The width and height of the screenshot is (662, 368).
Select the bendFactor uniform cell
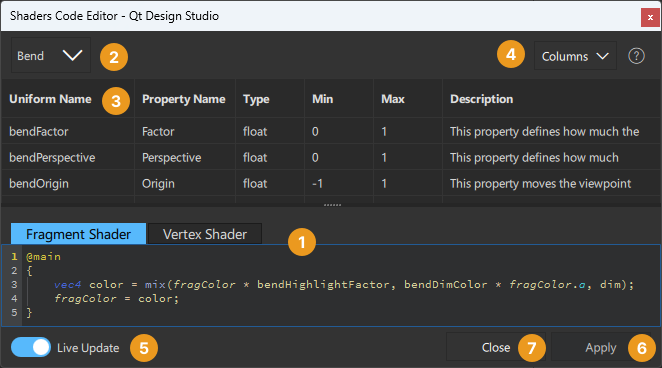68,131
